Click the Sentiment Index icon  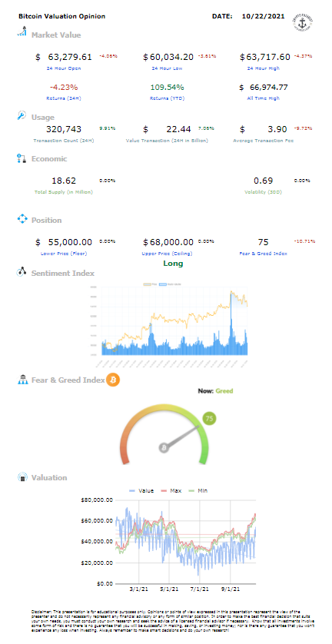tap(22, 272)
